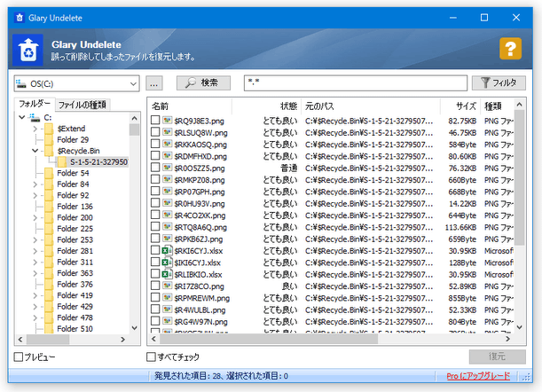Click the Excel icon of $RLIBKIO.xlsx
Screen dimensions: 542x392
167,274
